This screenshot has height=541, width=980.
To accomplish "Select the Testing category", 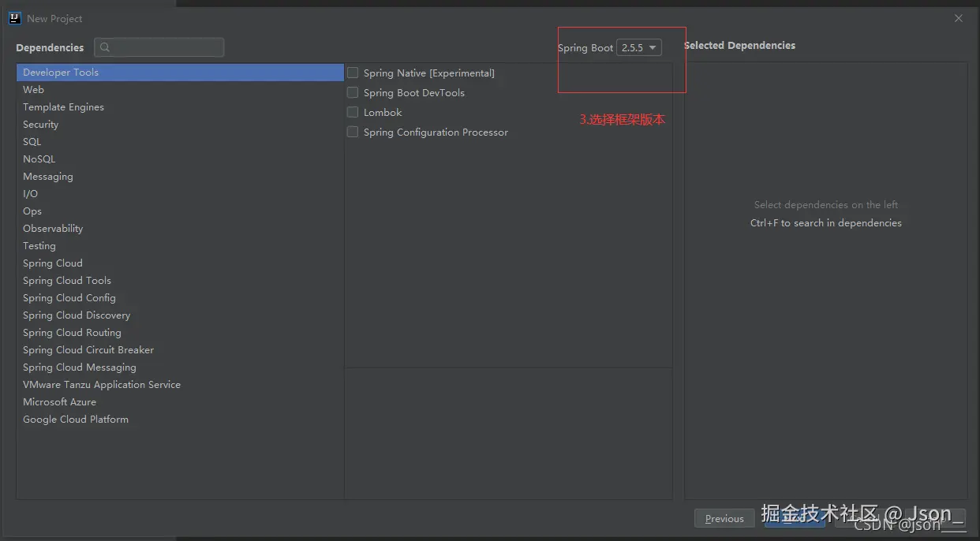I will pyautogui.click(x=180, y=245).
